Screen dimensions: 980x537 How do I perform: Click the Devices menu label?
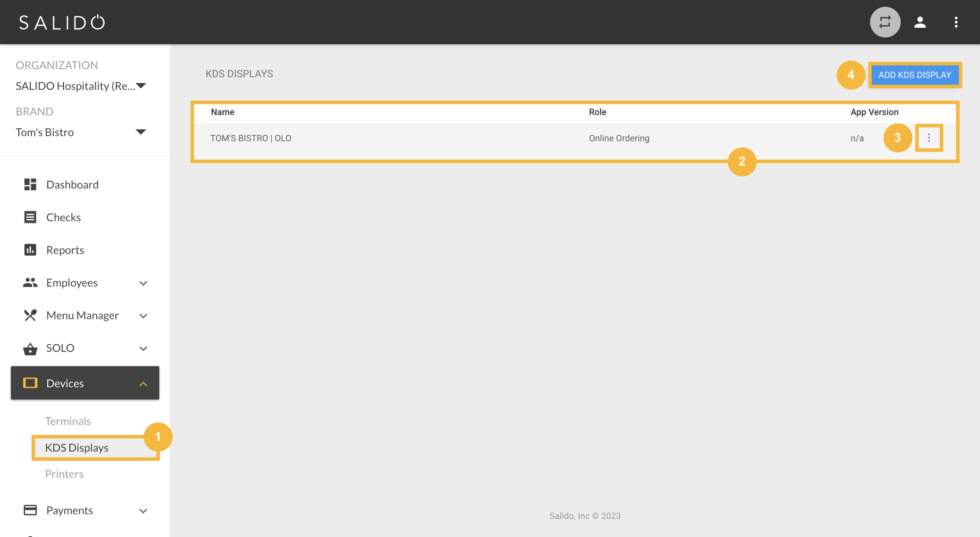click(65, 383)
